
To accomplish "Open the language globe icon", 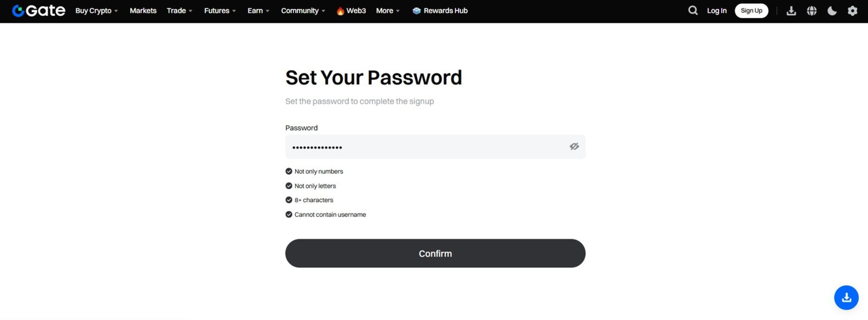I will pyautogui.click(x=812, y=10).
